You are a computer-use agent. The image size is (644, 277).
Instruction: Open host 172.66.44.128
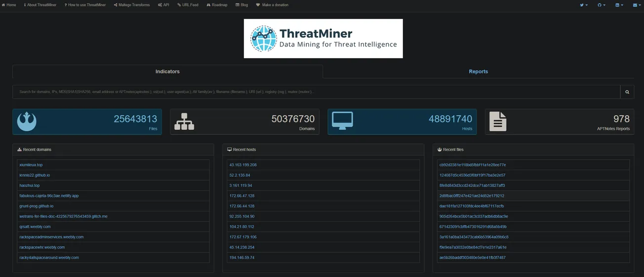click(242, 206)
